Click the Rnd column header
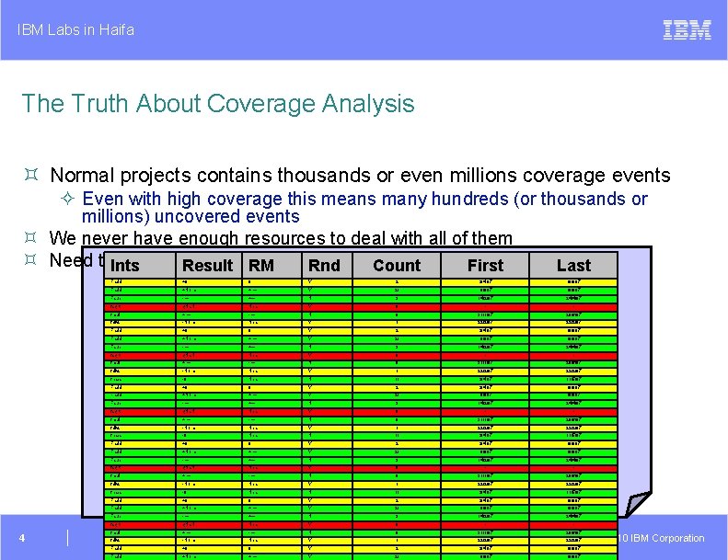The image size is (728, 560). pos(327,266)
